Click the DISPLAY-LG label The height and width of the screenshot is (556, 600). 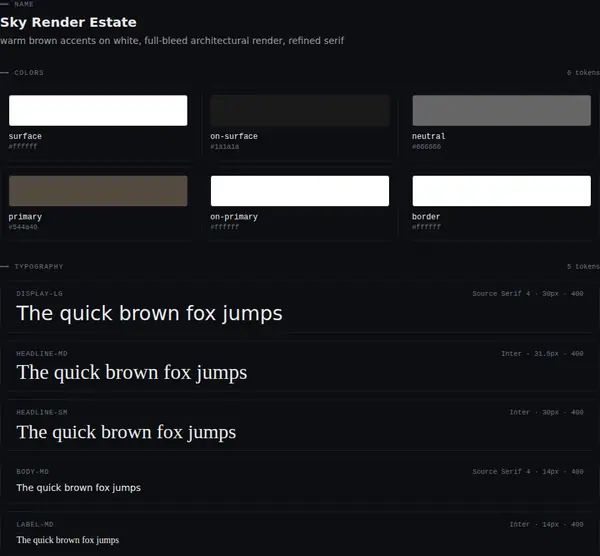(x=39, y=293)
